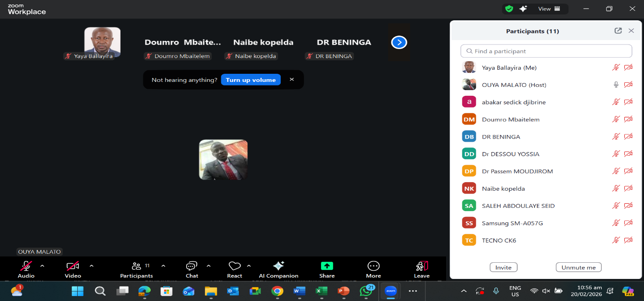Expand the Video options arrow
This screenshot has height=301, width=644.
(92, 266)
